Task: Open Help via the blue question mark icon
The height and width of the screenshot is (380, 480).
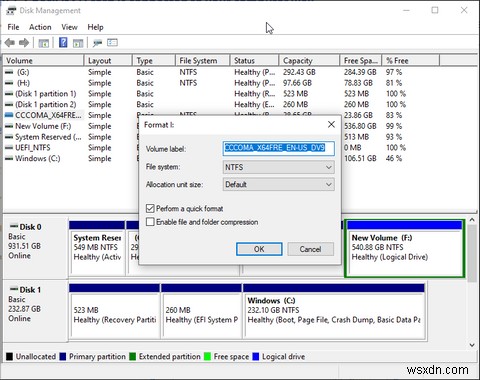Action: click(63, 42)
